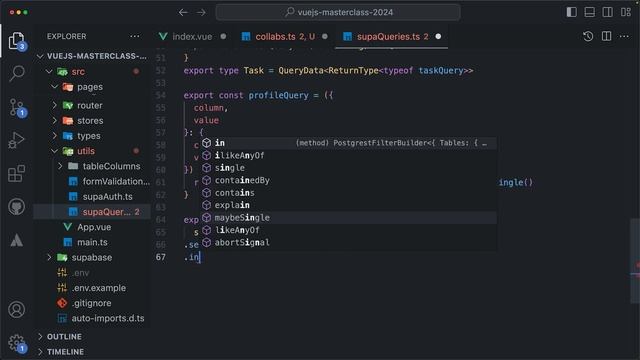Image resolution: width=640 pixels, height=360 pixels.
Task: Open the file timeline history icon
Action: (588, 36)
